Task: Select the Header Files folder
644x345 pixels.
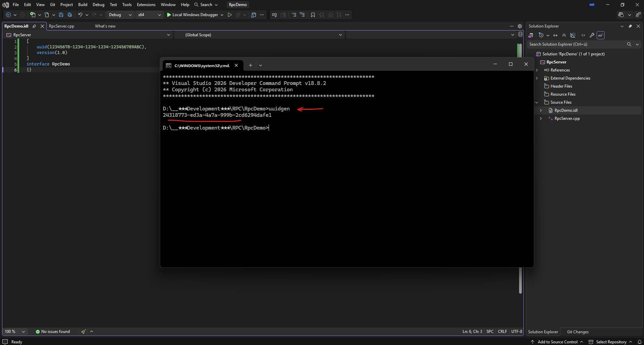Action: [561, 86]
